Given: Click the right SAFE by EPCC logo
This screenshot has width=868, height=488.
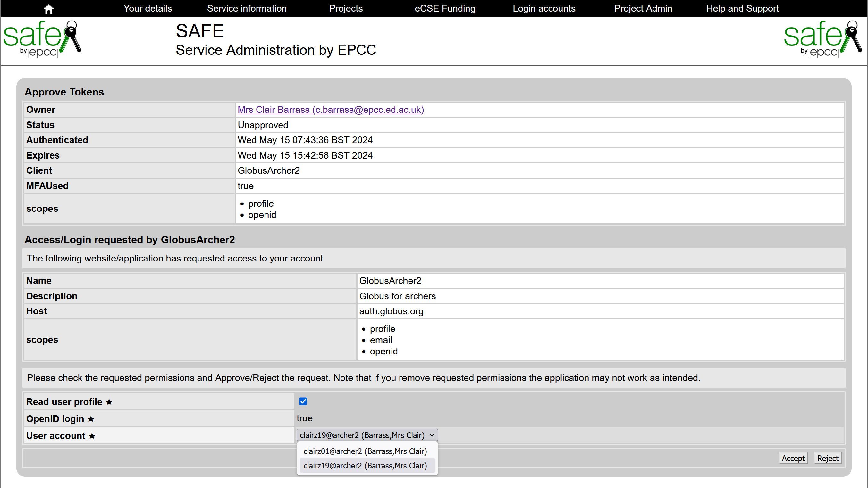Looking at the screenshot, I should point(823,39).
